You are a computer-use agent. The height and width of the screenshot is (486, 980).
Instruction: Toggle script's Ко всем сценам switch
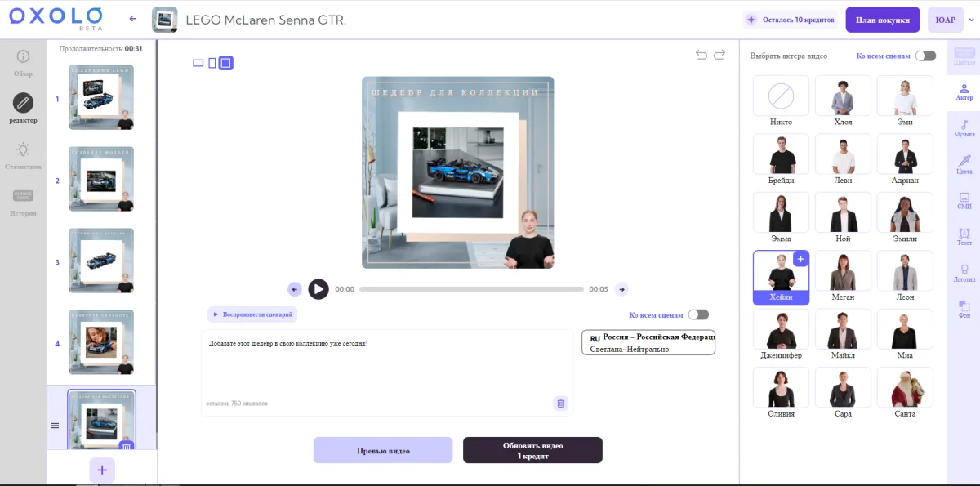[698, 314]
